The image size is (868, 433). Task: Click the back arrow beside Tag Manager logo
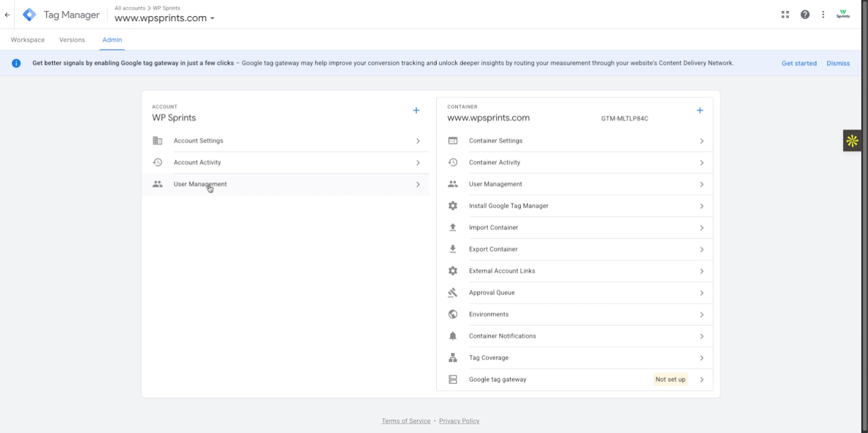click(x=7, y=15)
